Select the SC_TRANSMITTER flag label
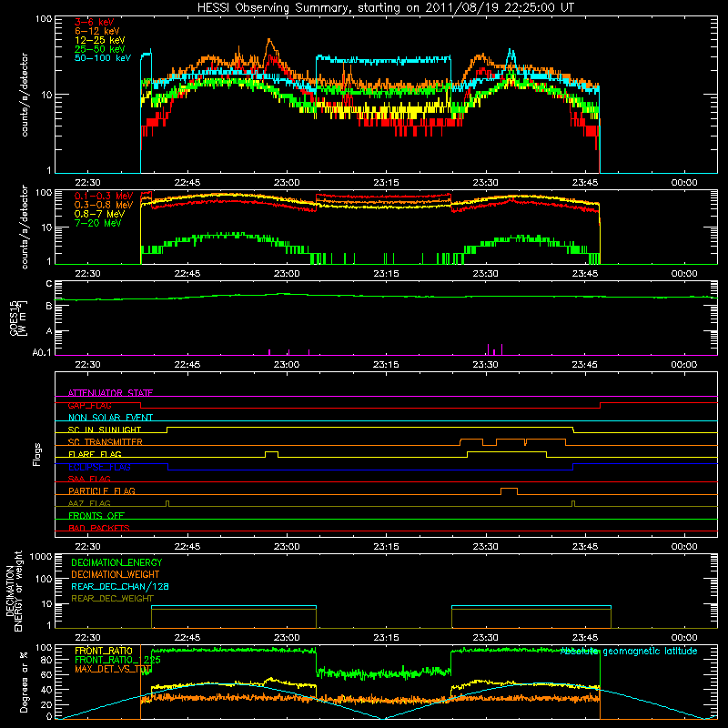Viewport: 728px width, 728px height. [x=106, y=442]
